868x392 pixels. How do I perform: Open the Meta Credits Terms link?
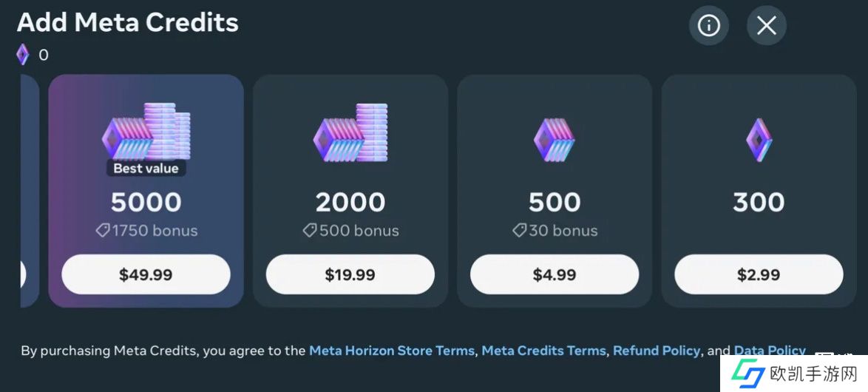(x=543, y=351)
